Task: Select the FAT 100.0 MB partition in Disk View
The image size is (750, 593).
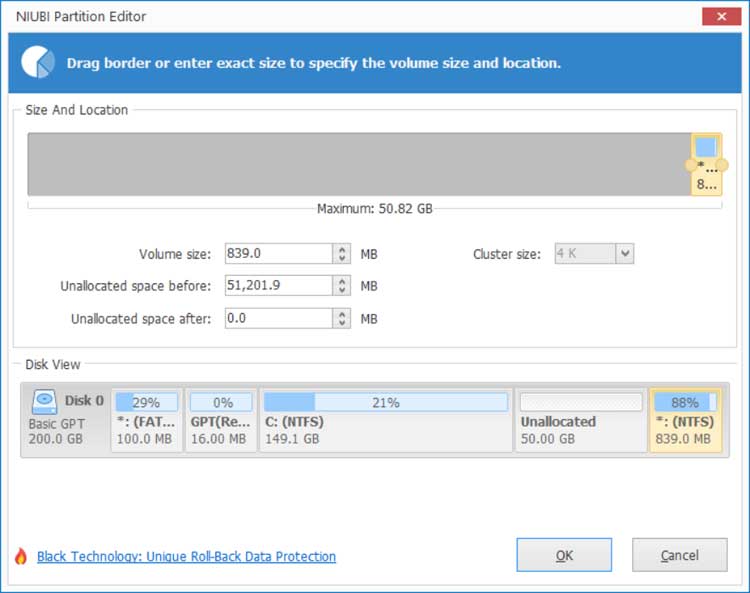Action: pyautogui.click(x=147, y=420)
